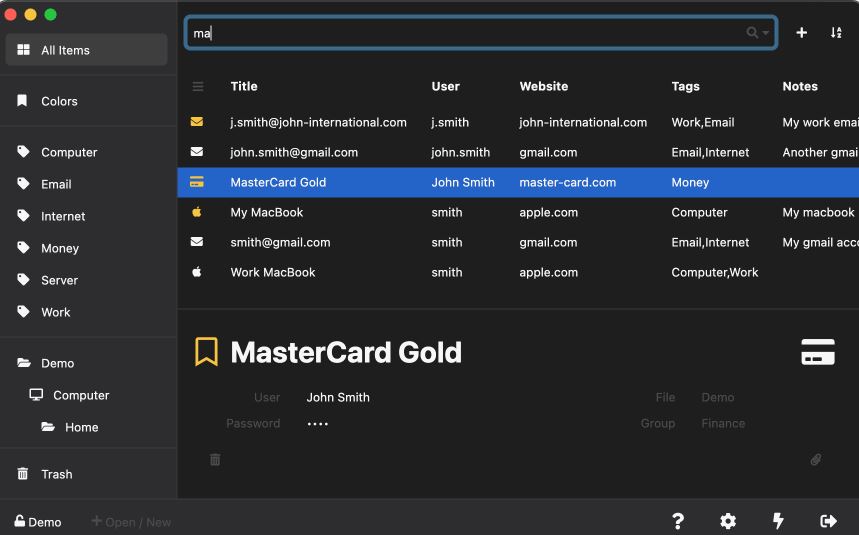This screenshot has height=535, width=859.
Task: Sort by the Website column header
Action: [543, 87]
